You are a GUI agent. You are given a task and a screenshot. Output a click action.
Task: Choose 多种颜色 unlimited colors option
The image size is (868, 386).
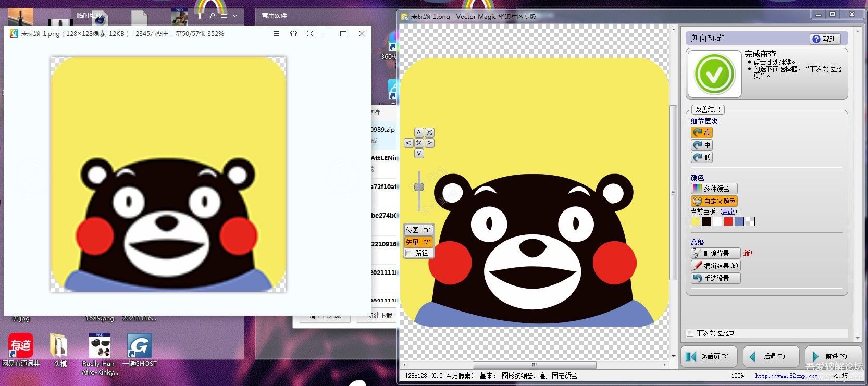[x=714, y=189]
